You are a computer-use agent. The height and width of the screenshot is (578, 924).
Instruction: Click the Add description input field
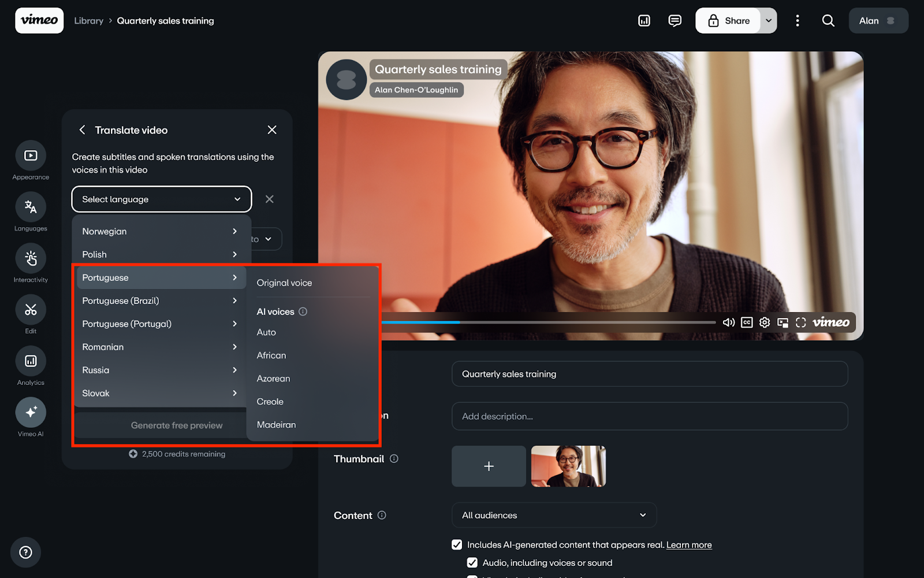coord(649,416)
